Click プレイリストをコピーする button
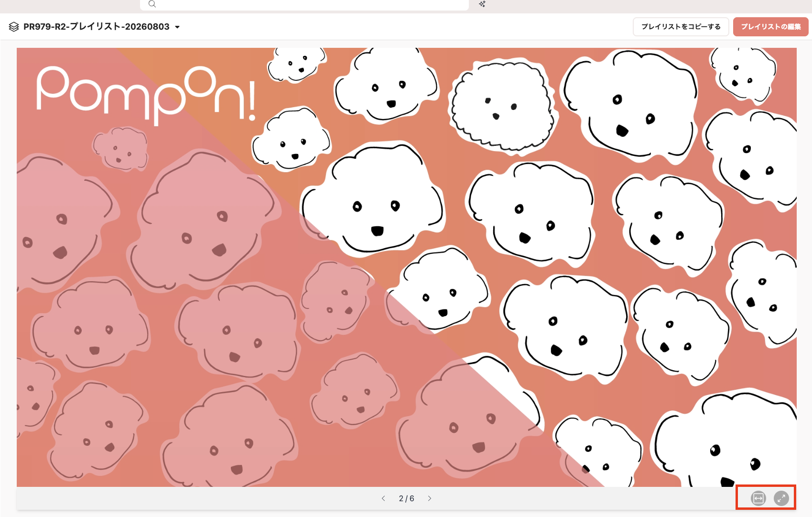The height and width of the screenshot is (517, 812). (681, 27)
